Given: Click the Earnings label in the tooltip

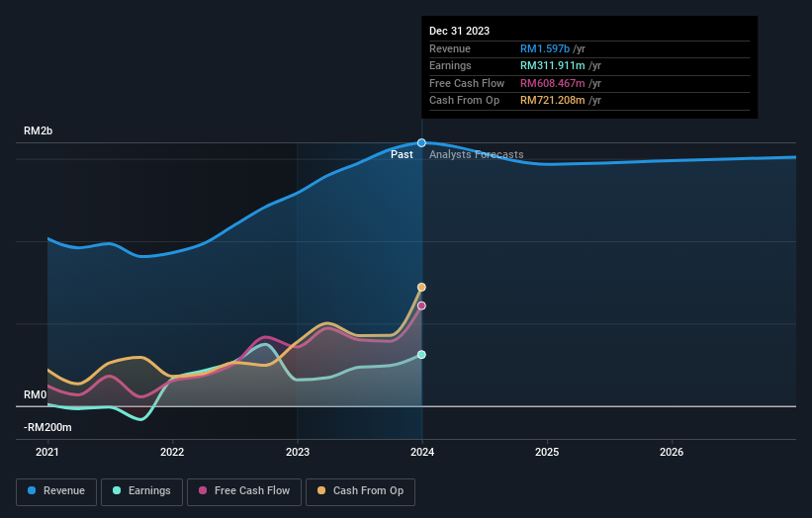Looking at the screenshot, I should coord(451,65).
